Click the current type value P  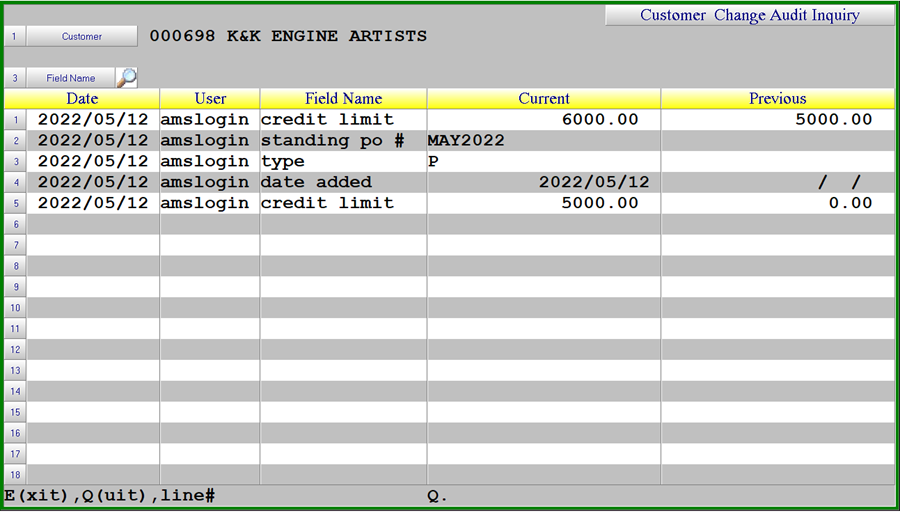(433, 162)
